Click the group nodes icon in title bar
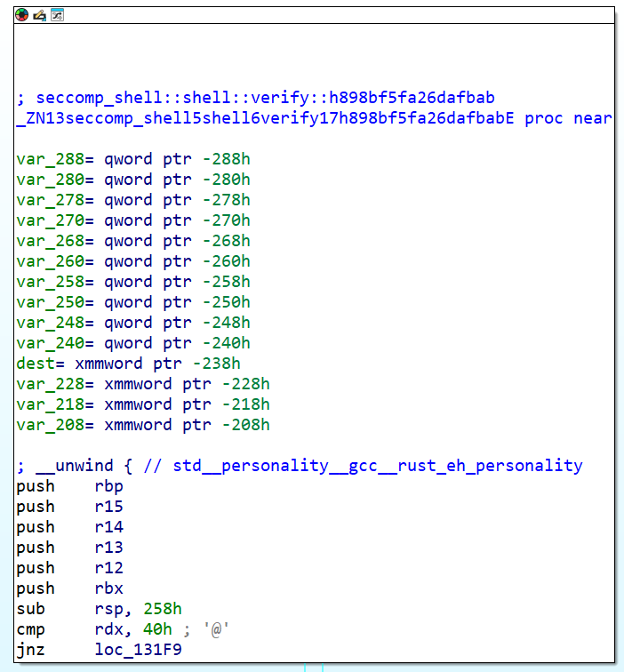The width and height of the screenshot is (624, 672). pos(57,15)
